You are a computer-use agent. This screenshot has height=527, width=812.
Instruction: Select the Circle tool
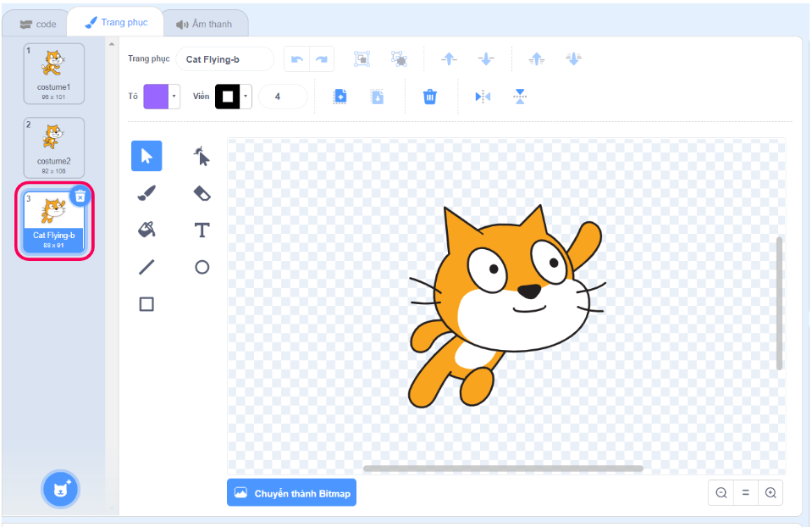202,267
